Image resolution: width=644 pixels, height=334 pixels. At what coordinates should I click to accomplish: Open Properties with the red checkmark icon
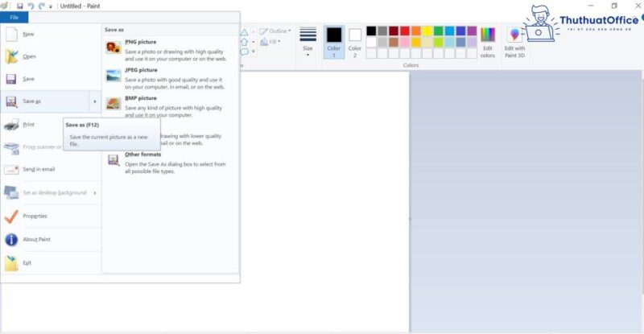(11, 216)
